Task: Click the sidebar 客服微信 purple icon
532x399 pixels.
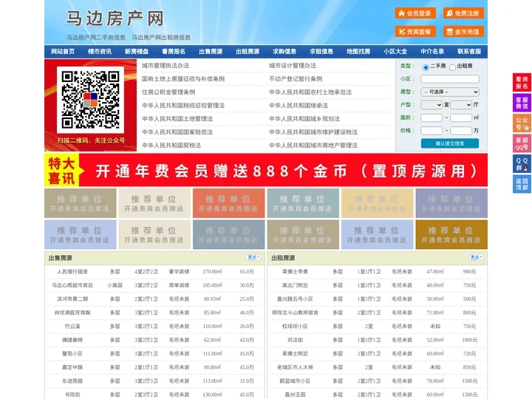Action: pyautogui.click(x=522, y=103)
